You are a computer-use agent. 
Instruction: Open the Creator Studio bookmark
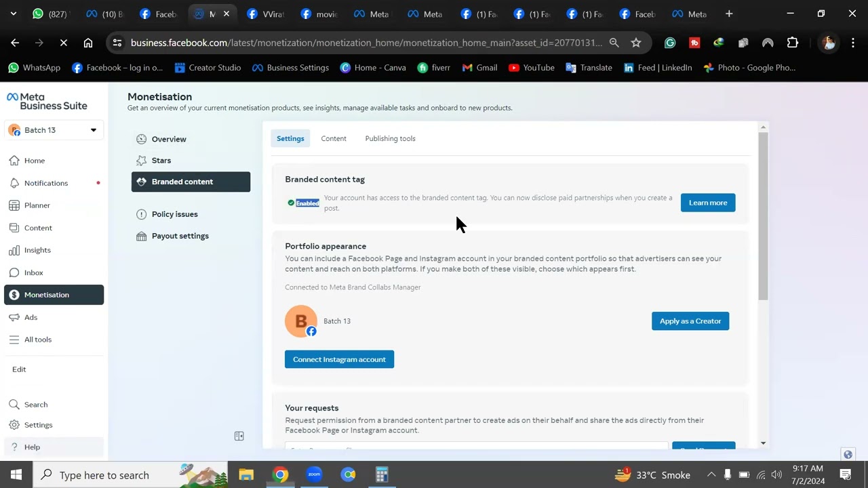tap(208, 68)
